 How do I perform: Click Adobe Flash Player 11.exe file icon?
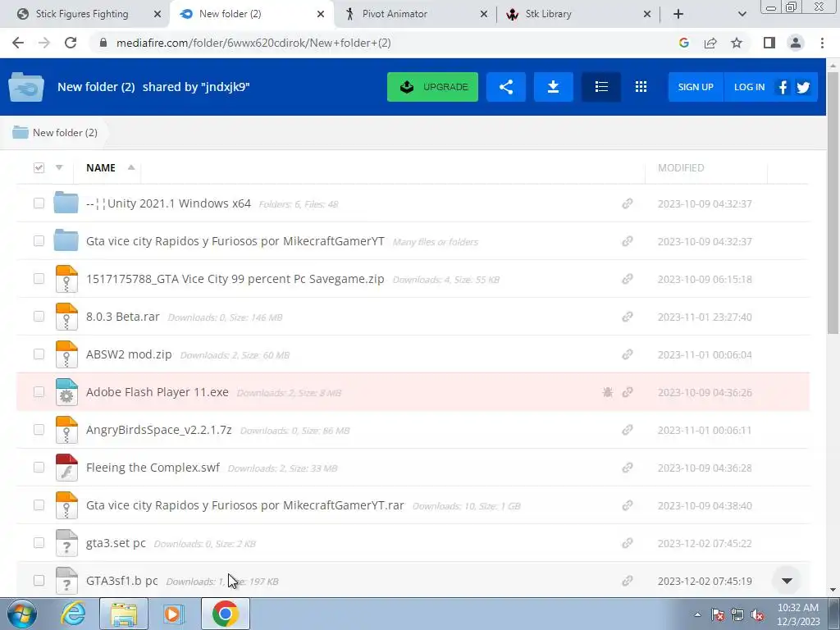click(66, 391)
